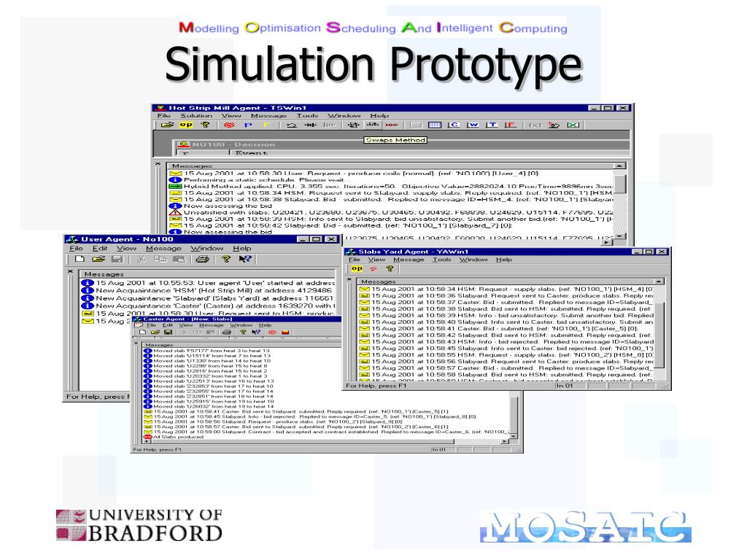747x560 pixels.
Task: Open View menu in Slabs Yard Agent
Action: pos(376,260)
